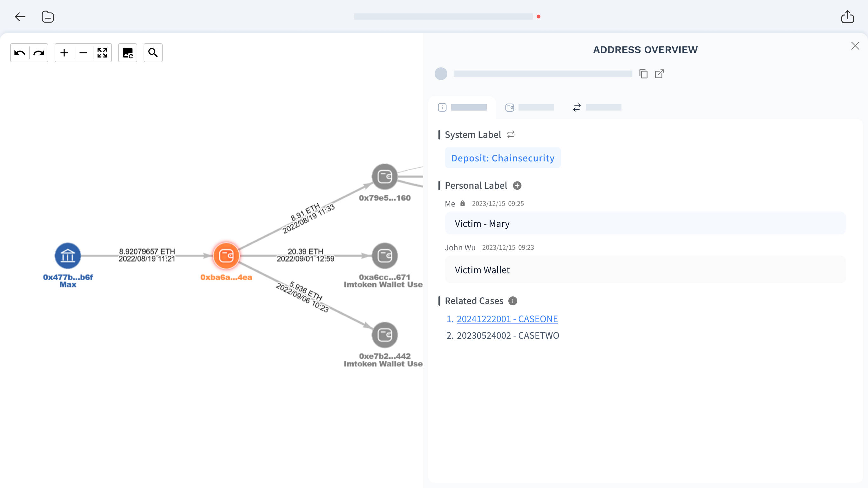
Task: Refresh the System Label
Action: [511, 134]
